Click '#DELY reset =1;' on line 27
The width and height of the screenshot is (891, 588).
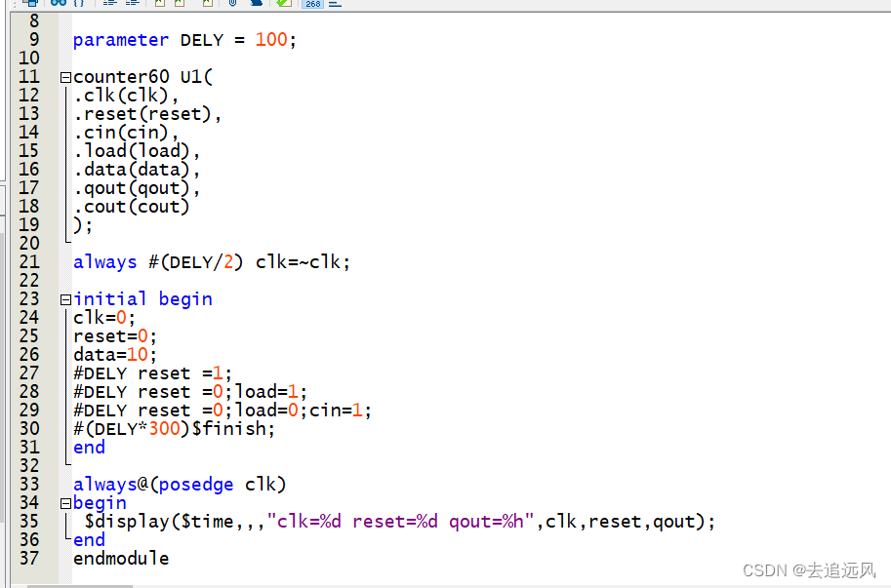152,373
